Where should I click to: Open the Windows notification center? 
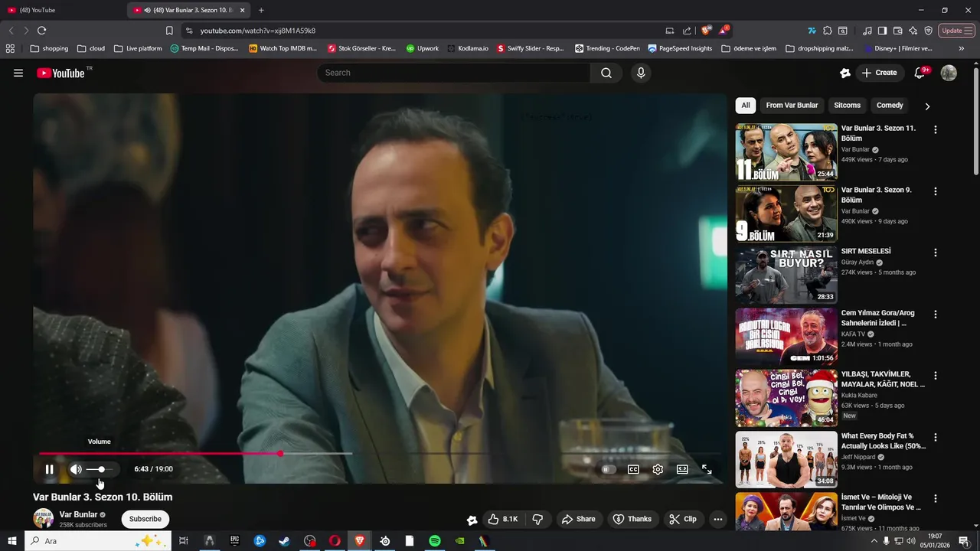click(964, 541)
